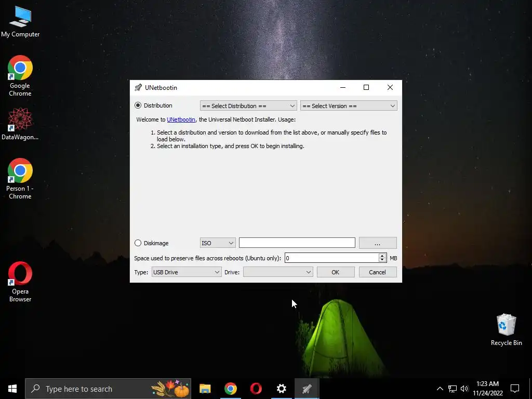Open network status tray icon

pyautogui.click(x=453, y=389)
